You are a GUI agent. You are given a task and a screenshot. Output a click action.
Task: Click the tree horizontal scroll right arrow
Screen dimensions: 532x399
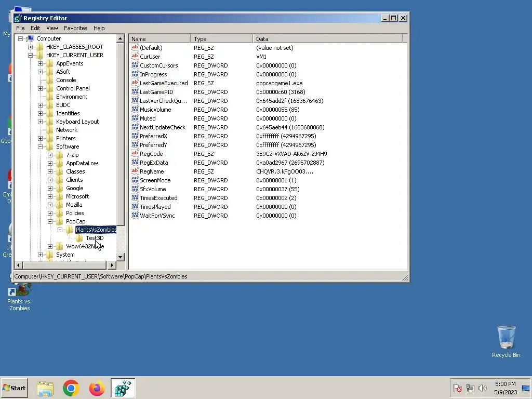pyautogui.click(x=112, y=265)
